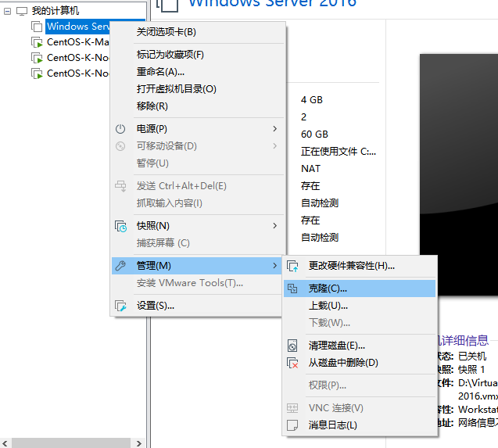Click the Windows Server VM icon in tree

pos(37,27)
